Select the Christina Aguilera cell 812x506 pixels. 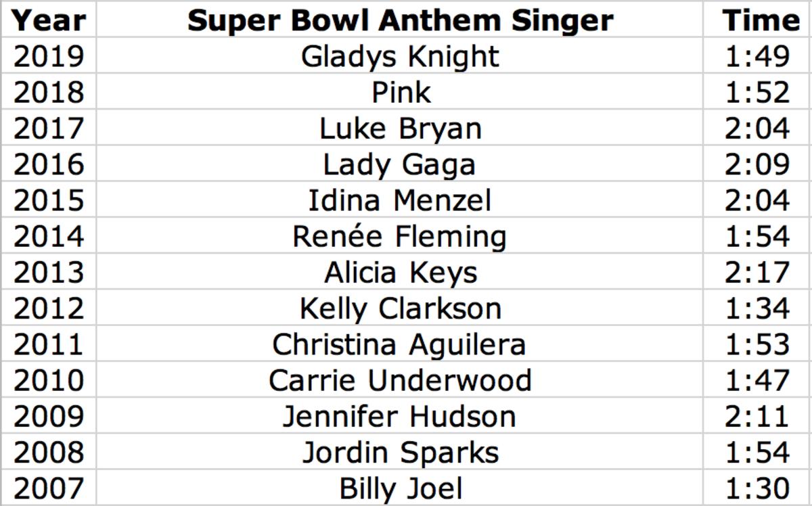(400, 345)
